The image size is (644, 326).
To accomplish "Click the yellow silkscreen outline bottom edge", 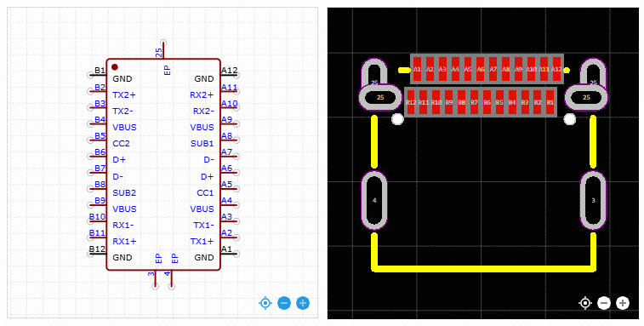I will pos(484,269).
